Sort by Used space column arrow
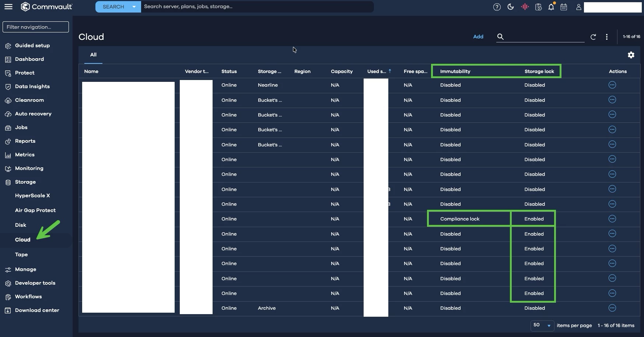Viewport: 644px width, 337px height. click(x=390, y=71)
